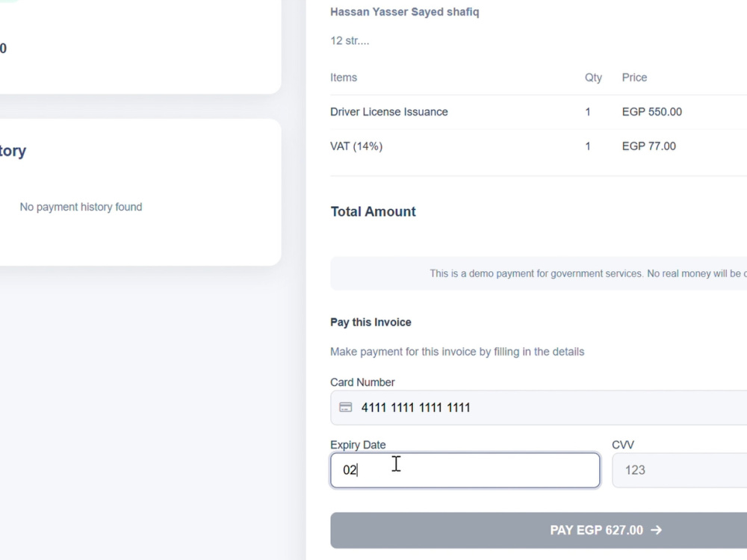Viewport: 747px width, 560px height.
Task: Click the Qty column header
Action: 593,78
